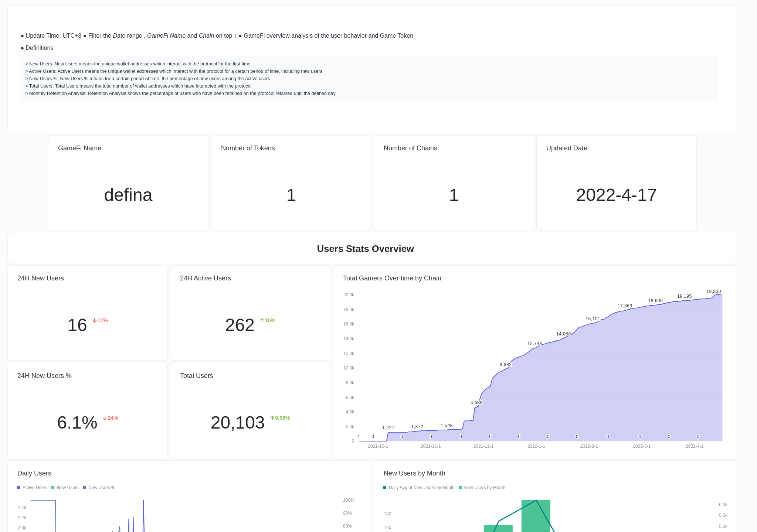
Task: Click the red down arrow beside 24%
Action: tap(105, 418)
